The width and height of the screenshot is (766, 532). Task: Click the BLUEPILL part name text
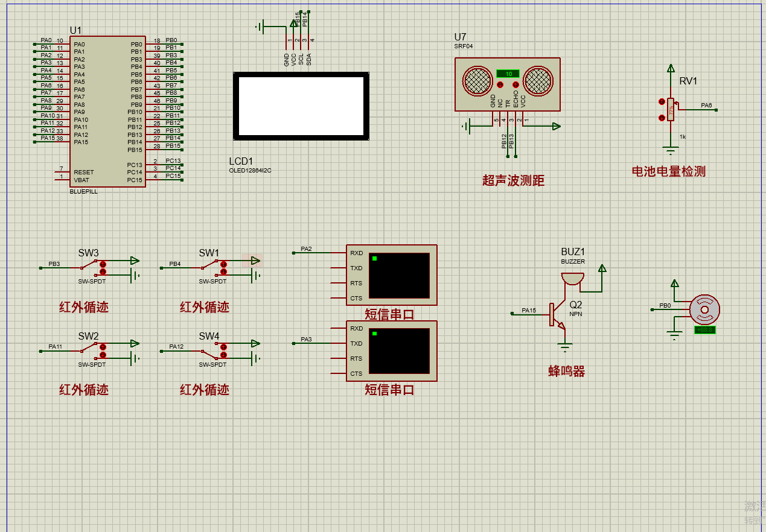pos(84,191)
